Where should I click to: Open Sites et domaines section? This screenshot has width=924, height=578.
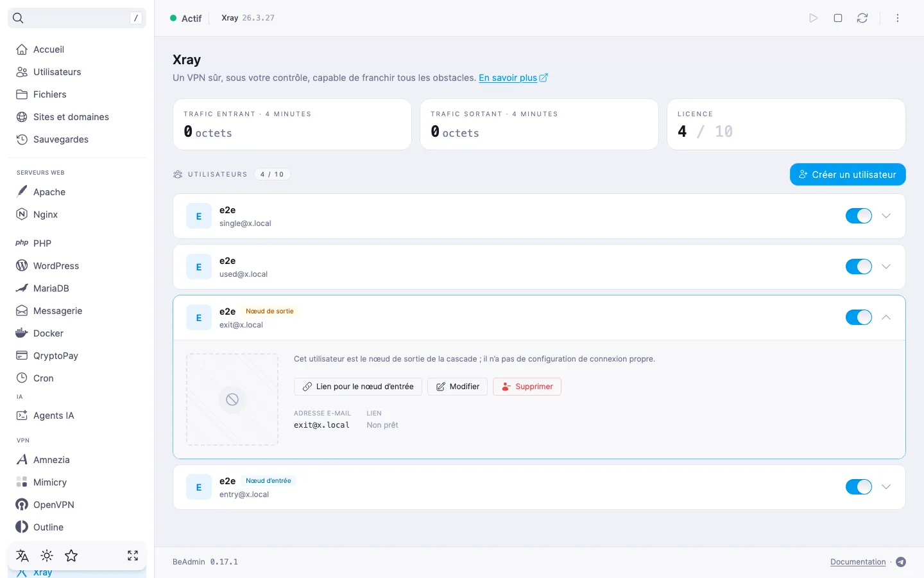pos(77,117)
